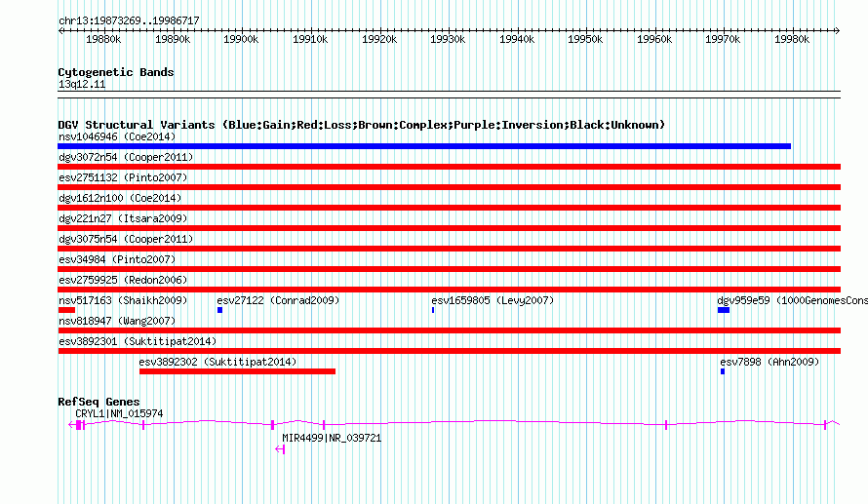
Task: Click the red esv2759925 loss bar
Action: click(x=450, y=290)
